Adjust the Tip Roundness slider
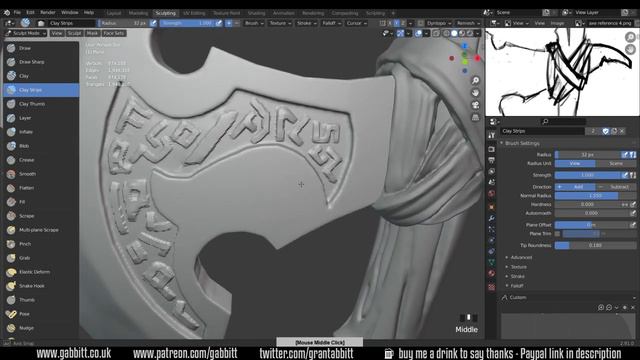Viewport: 640px width, 360px height. (596, 246)
